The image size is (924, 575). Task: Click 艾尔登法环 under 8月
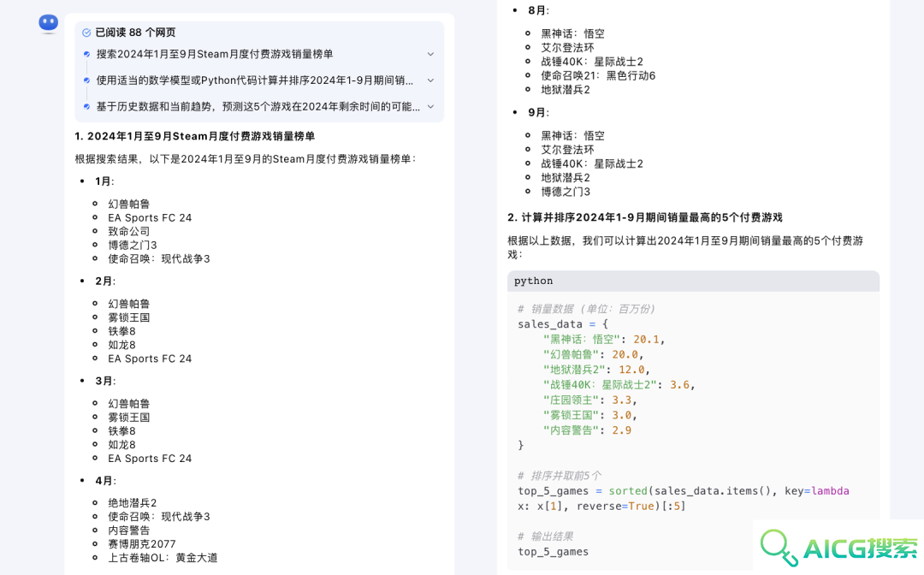[x=567, y=48]
